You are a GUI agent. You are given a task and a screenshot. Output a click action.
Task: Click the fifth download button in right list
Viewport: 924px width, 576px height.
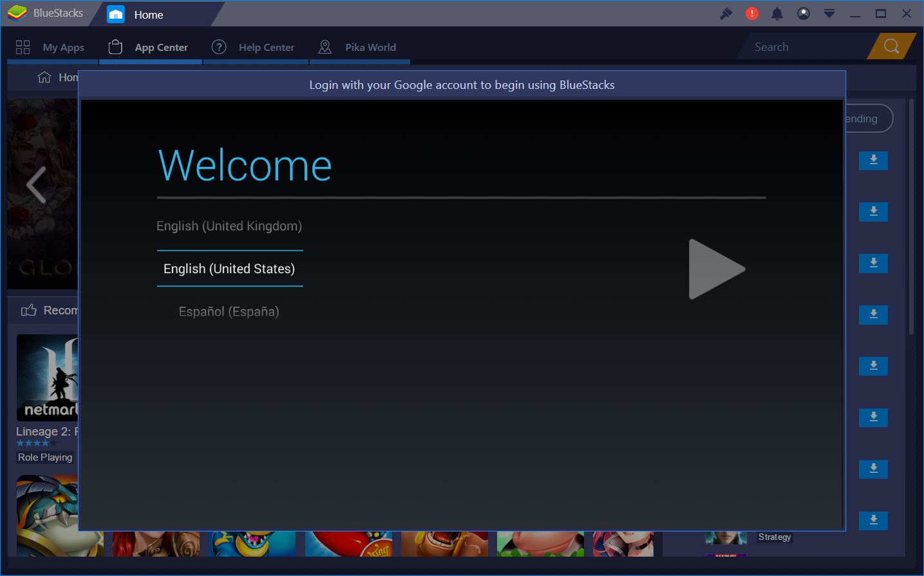pos(874,366)
